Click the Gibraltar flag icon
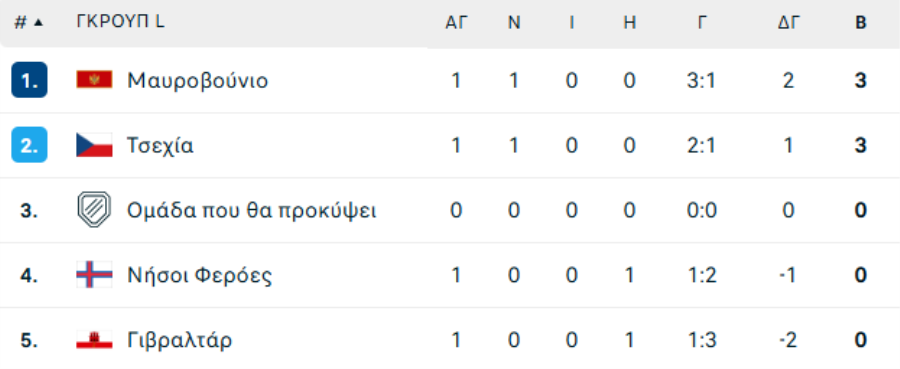The width and height of the screenshot is (900, 369). coord(94,340)
